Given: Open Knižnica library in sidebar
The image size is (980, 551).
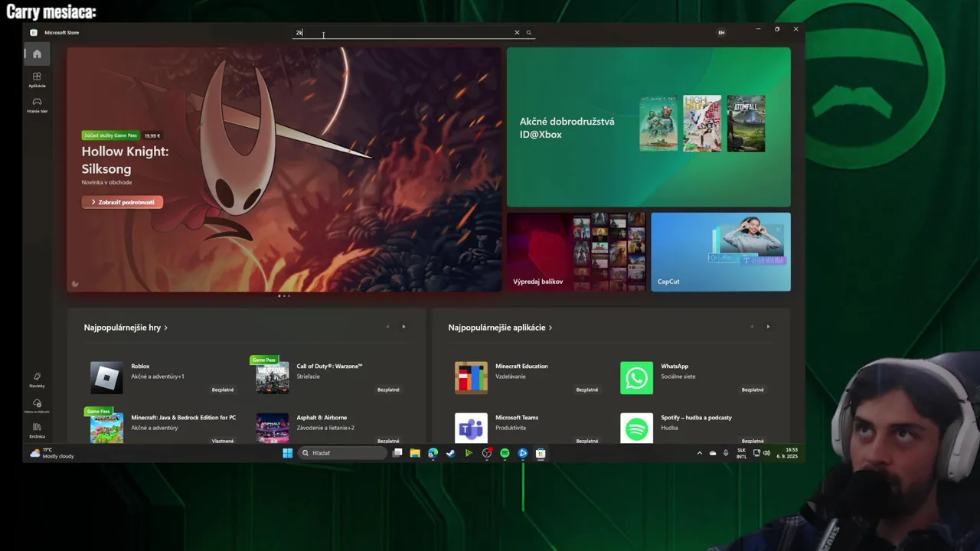Looking at the screenshot, I should pyautogui.click(x=37, y=430).
